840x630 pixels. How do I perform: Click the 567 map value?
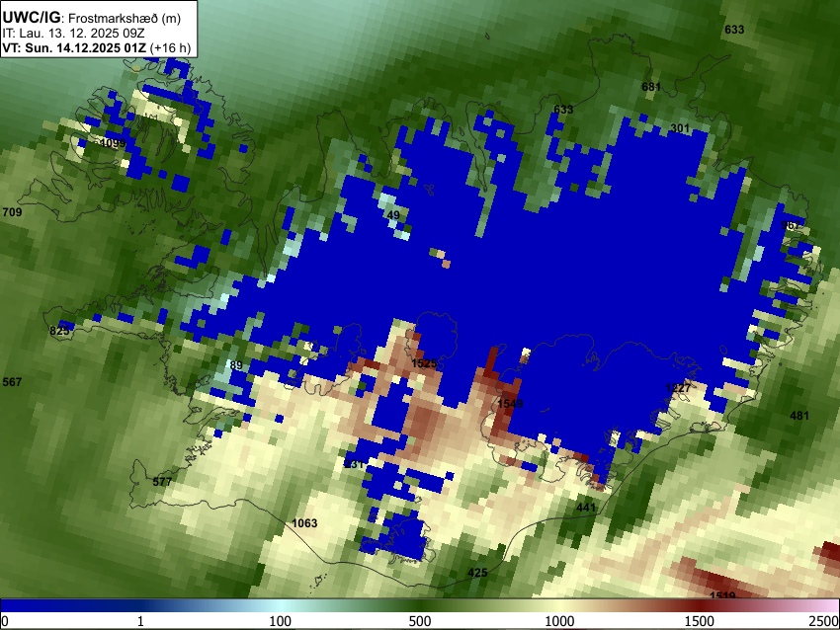(x=12, y=382)
